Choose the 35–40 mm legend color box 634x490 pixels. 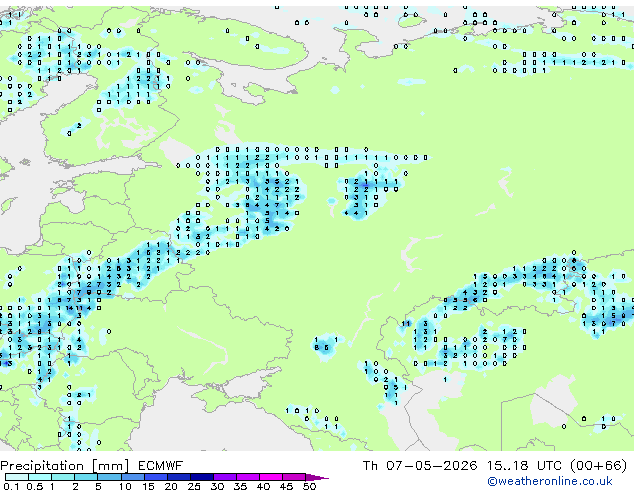pos(247,477)
